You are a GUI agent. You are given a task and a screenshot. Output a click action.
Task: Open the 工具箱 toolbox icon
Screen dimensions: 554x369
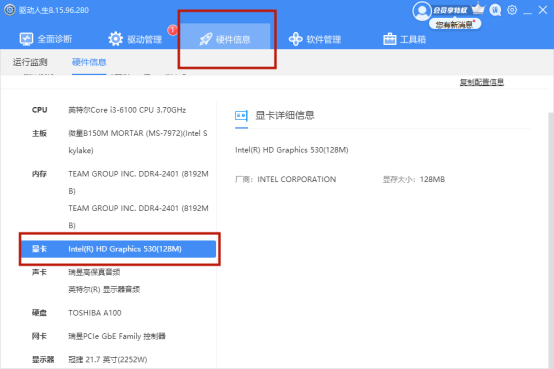(389, 39)
